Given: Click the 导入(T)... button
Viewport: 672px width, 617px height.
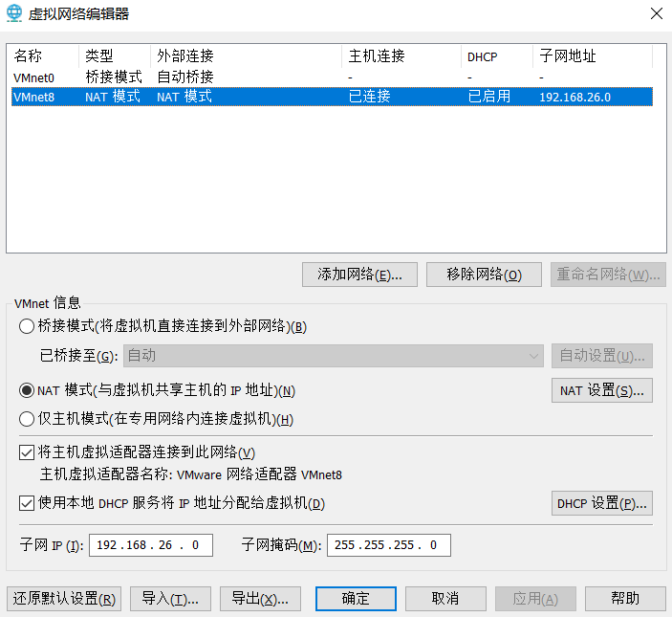Looking at the screenshot, I should tap(170, 599).
